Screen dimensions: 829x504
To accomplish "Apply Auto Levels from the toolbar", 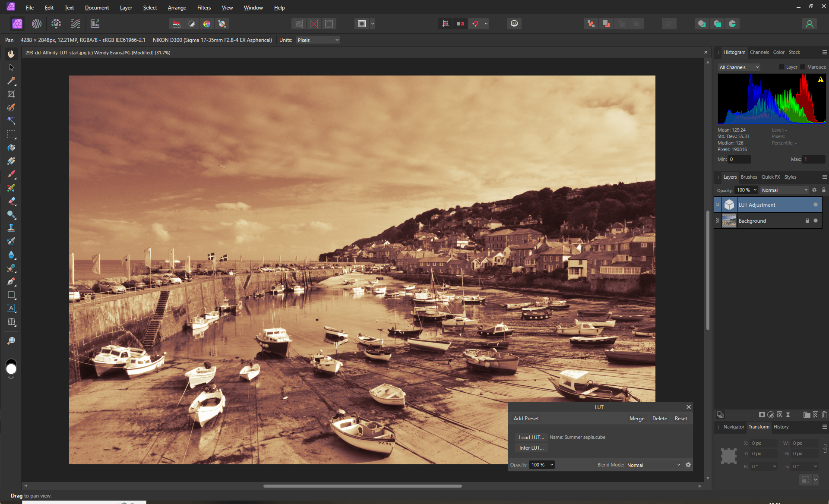I will pos(177,24).
